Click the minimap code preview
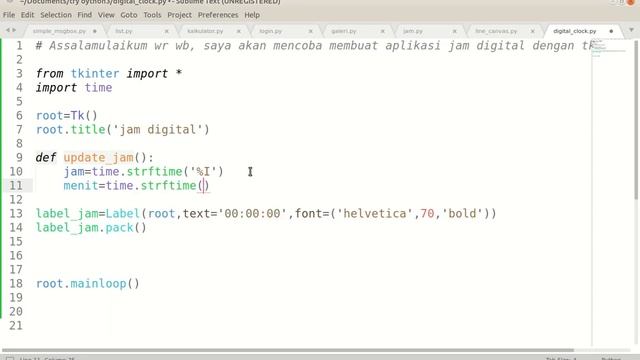 click(x=608, y=48)
